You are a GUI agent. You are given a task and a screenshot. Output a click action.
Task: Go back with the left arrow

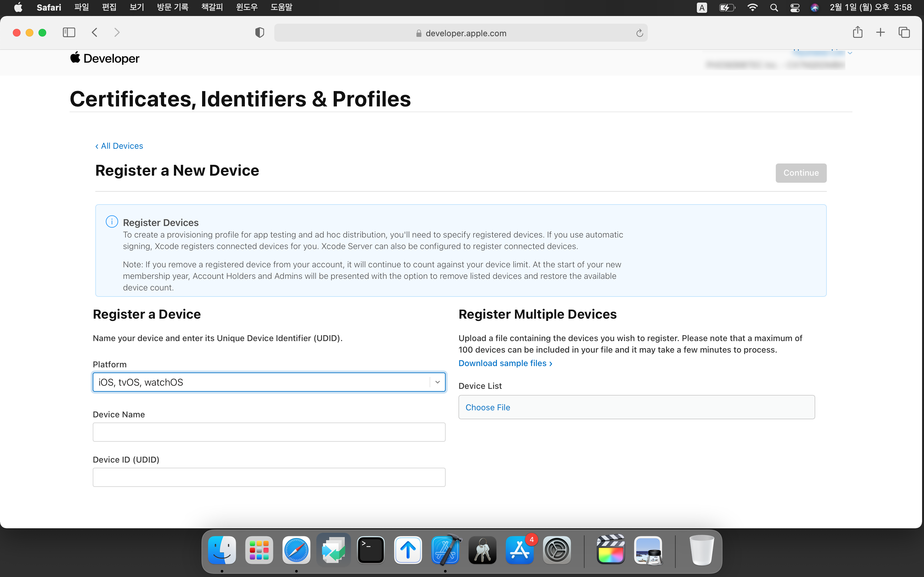point(95,32)
